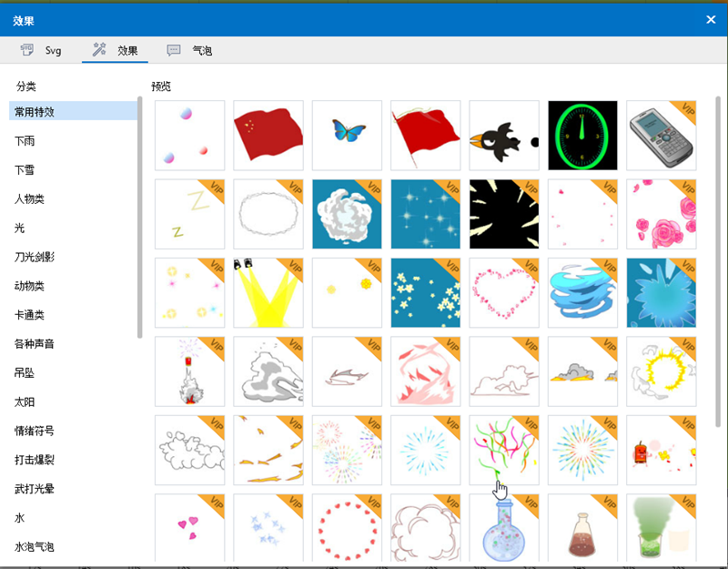Select the green smoking beaker effect
The image size is (728, 569).
tap(662, 528)
